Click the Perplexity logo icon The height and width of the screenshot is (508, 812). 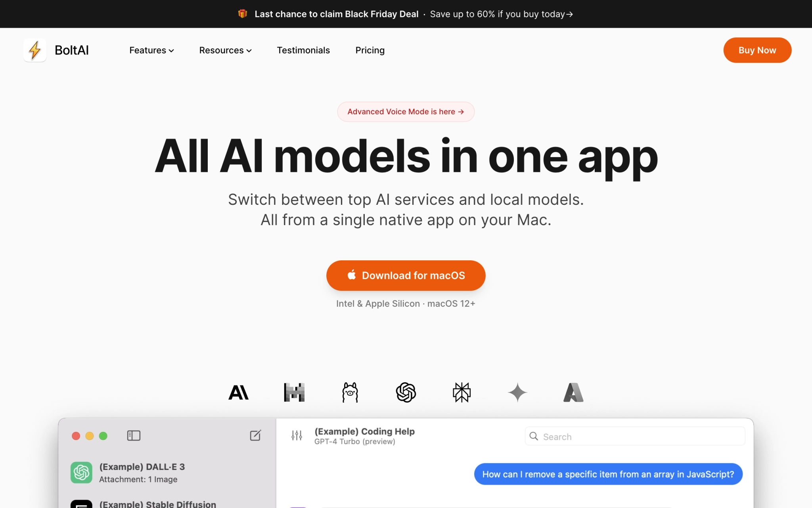[462, 393]
